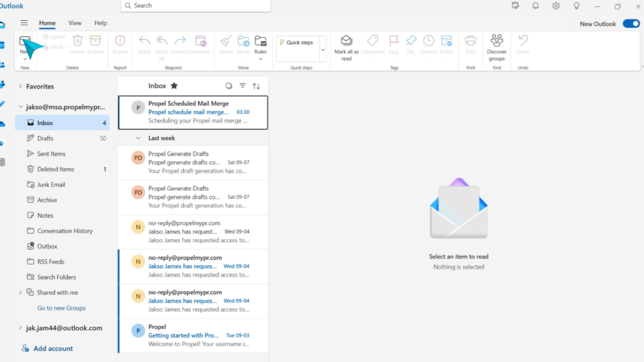Click the Archive box icon in ribbon
644x362 pixels.
click(95, 41)
